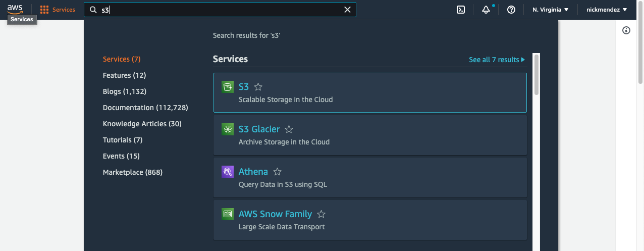The height and width of the screenshot is (251, 644).
Task: Click the Athena service icon
Action: pos(228,172)
